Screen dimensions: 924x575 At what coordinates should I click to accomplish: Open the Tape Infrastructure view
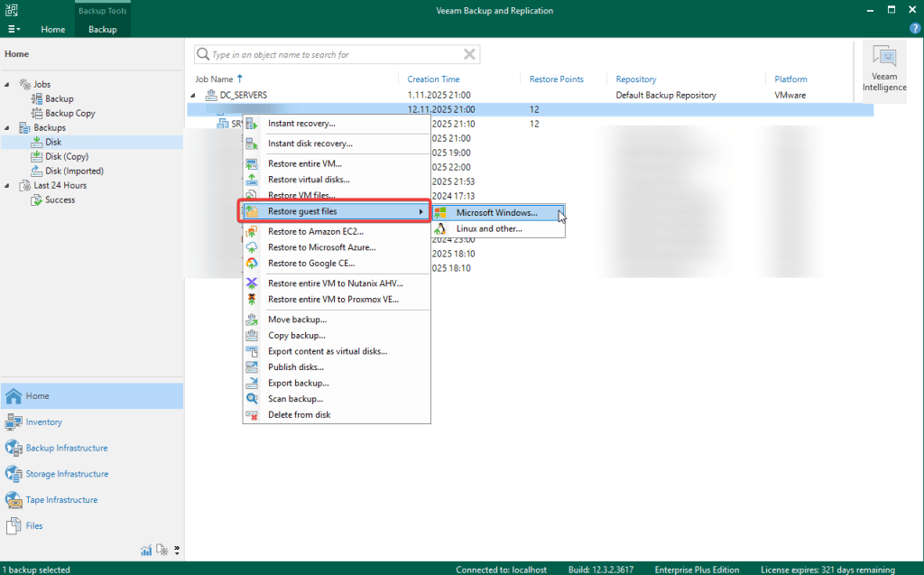pos(92,500)
